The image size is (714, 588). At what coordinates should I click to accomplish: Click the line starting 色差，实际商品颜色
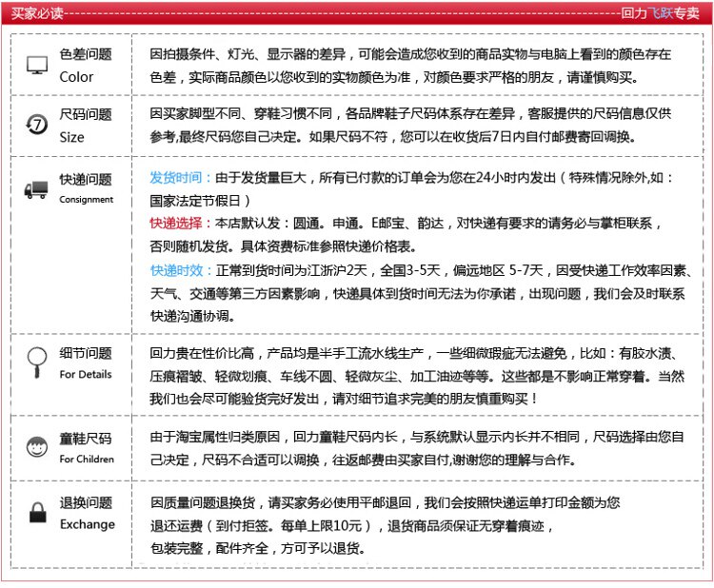(x=394, y=77)
